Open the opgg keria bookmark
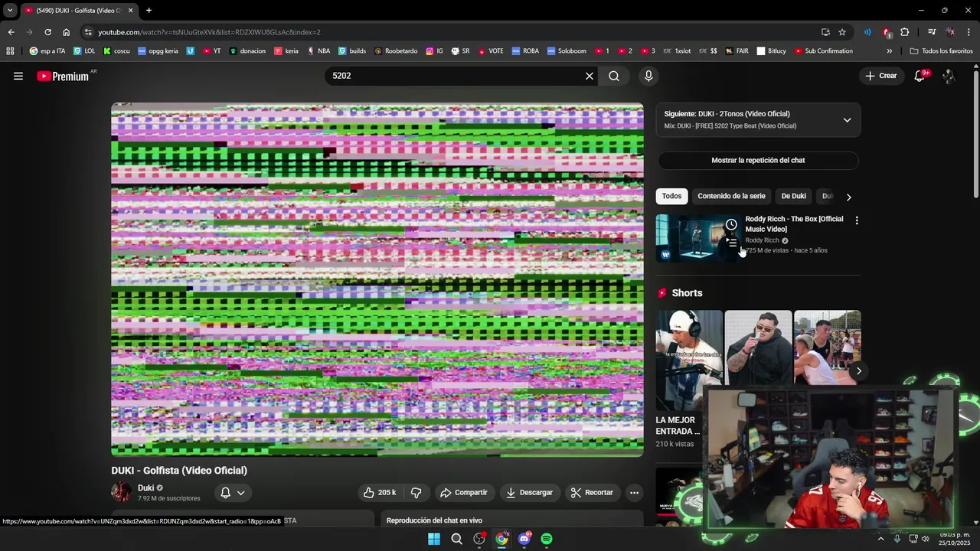980x551 pixels. 158,51
